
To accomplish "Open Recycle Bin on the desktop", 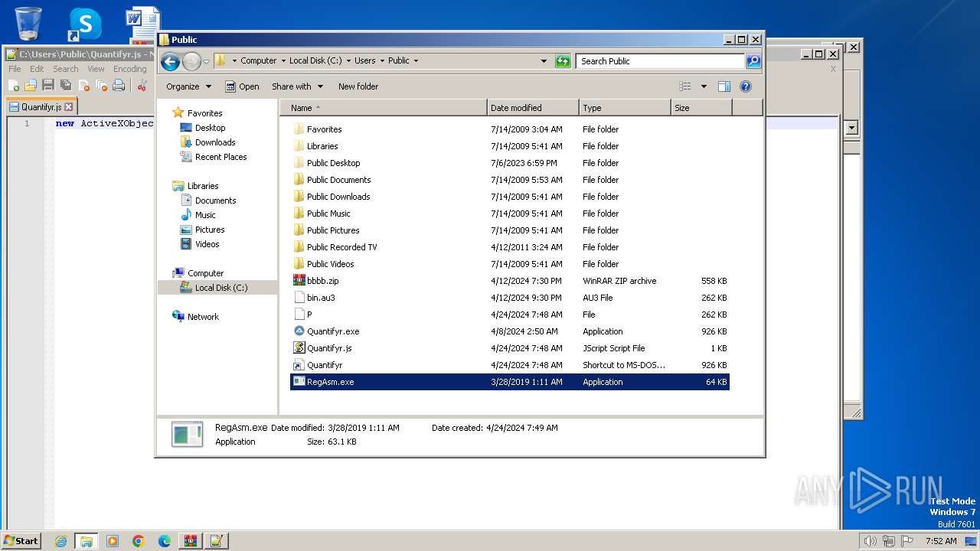I will (x=28, y=23).
